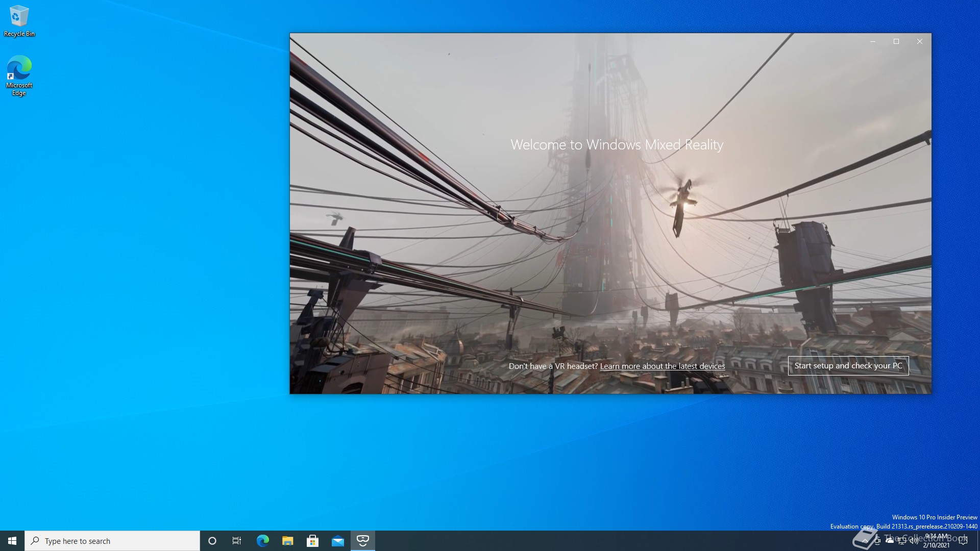
Task: Open Microsoft Store from taskbar
Action: (312, 541)
